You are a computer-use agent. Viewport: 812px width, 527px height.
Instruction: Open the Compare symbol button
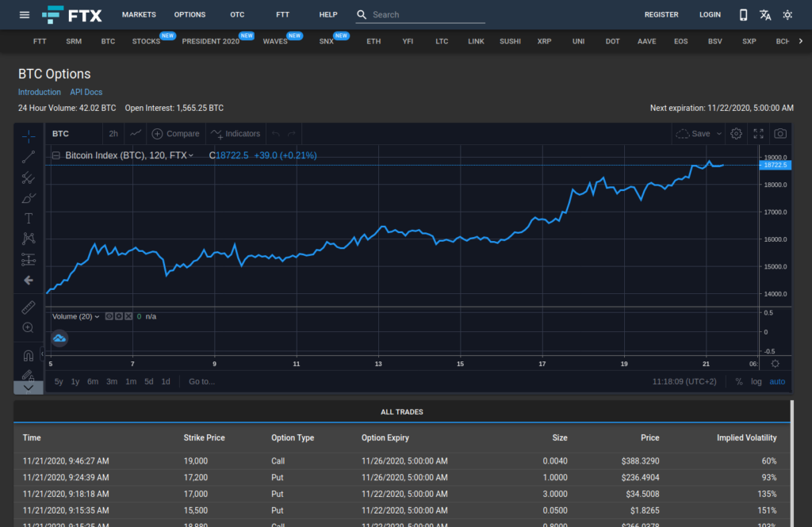point(175,134)
